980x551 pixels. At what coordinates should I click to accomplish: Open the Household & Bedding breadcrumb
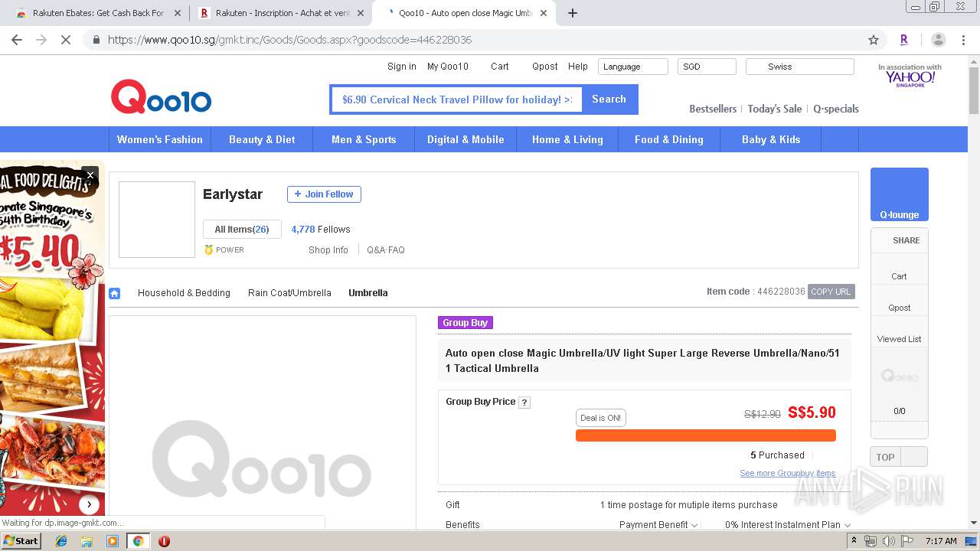point(184,293)
